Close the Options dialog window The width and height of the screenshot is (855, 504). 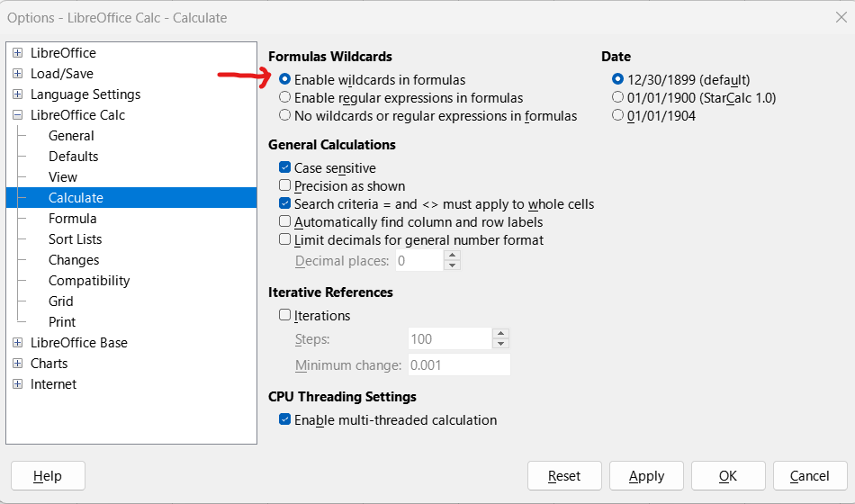point(841,17)
